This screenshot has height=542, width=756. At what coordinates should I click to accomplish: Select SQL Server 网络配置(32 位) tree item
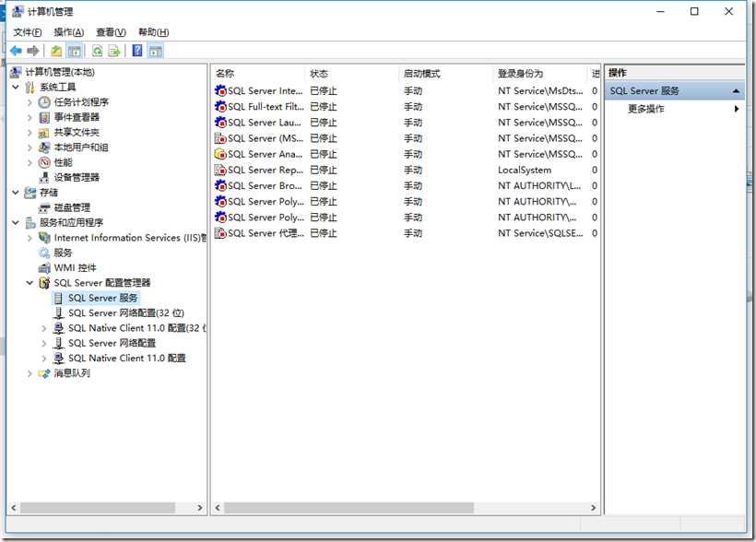[x=126, y=313]
